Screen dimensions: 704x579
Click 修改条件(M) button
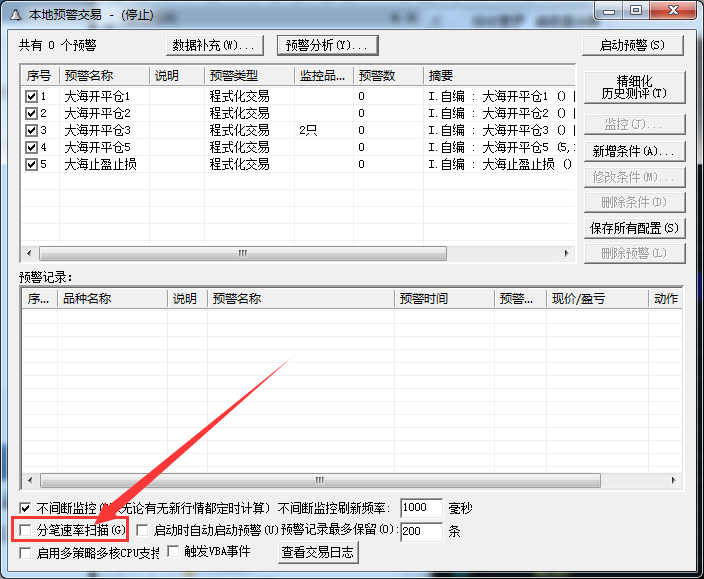click(634, 177)
